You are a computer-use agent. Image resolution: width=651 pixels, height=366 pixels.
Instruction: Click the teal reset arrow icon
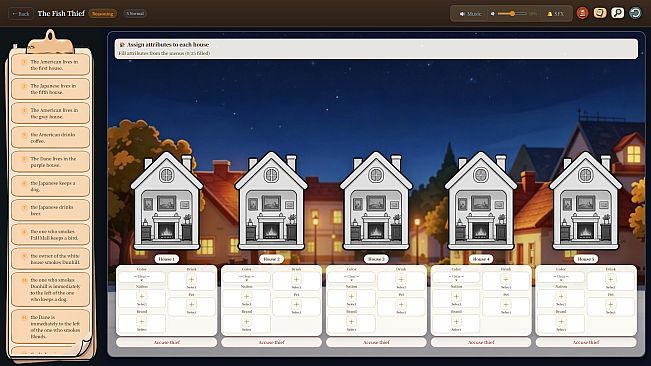pos(635,13)
